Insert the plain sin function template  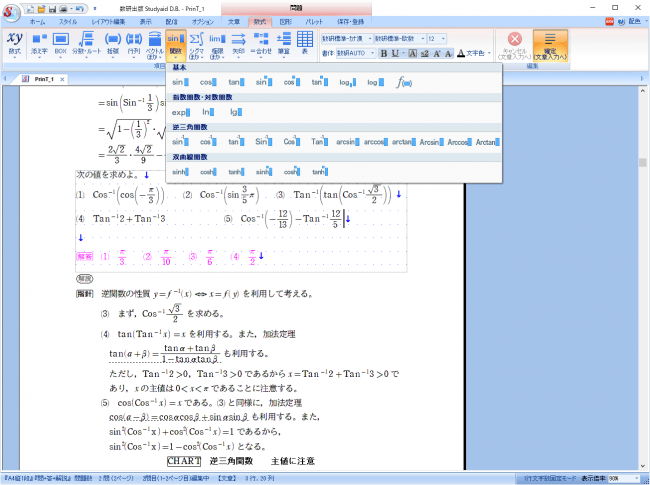(x=180, y=82)
